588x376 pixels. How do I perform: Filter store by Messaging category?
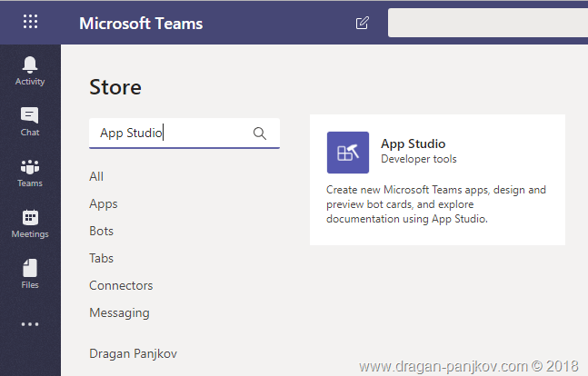point(119,312)
